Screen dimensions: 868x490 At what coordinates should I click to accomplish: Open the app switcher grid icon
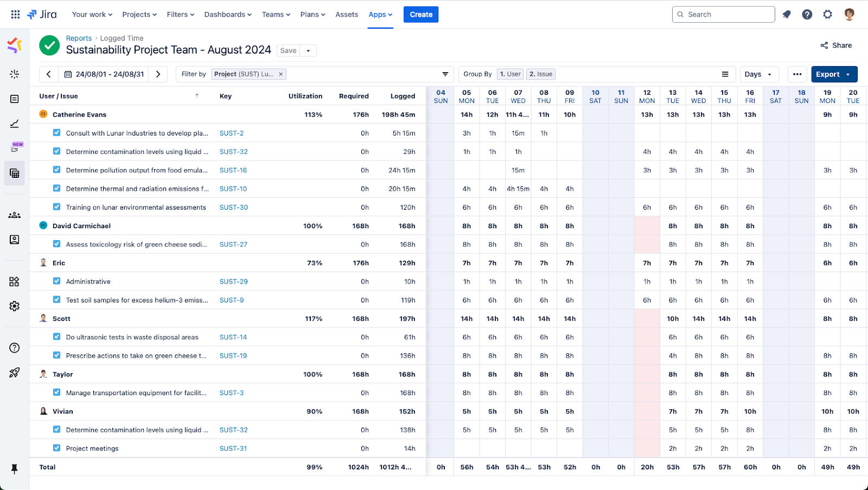click(15, 15)
